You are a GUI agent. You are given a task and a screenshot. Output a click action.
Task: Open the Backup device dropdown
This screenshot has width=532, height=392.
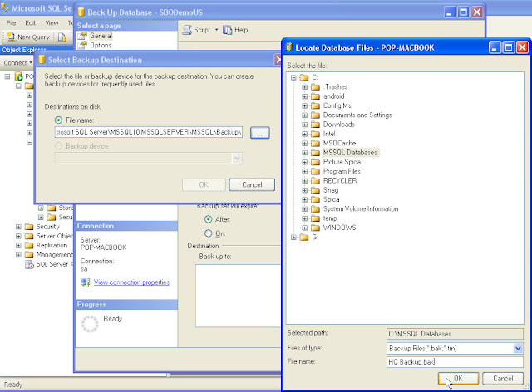pyautogui.click(x=237, y=158)
